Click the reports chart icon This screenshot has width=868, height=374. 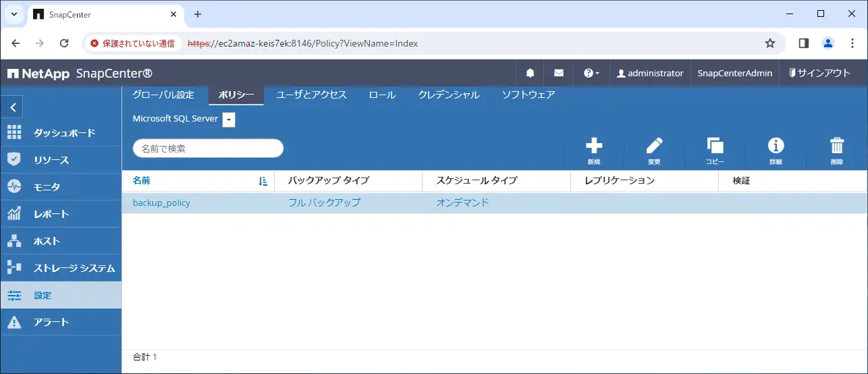tap(14, 213)
